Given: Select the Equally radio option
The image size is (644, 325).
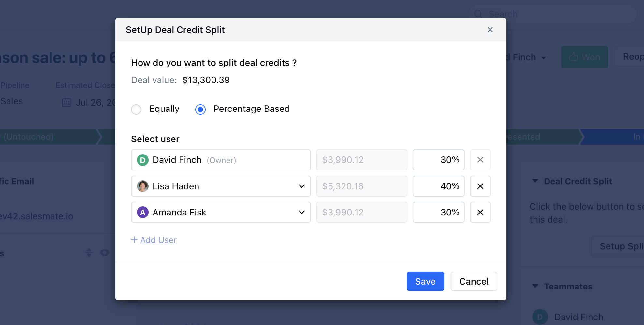Looking at the screenshot, I should click(136, 109).
